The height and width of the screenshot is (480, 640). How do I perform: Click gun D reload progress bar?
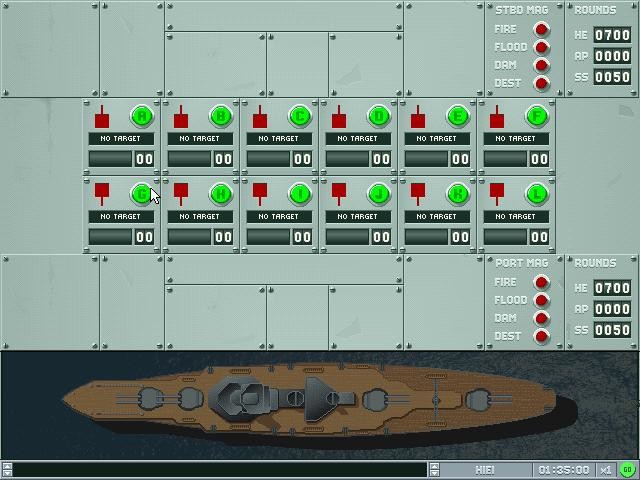tap(347, 159)
